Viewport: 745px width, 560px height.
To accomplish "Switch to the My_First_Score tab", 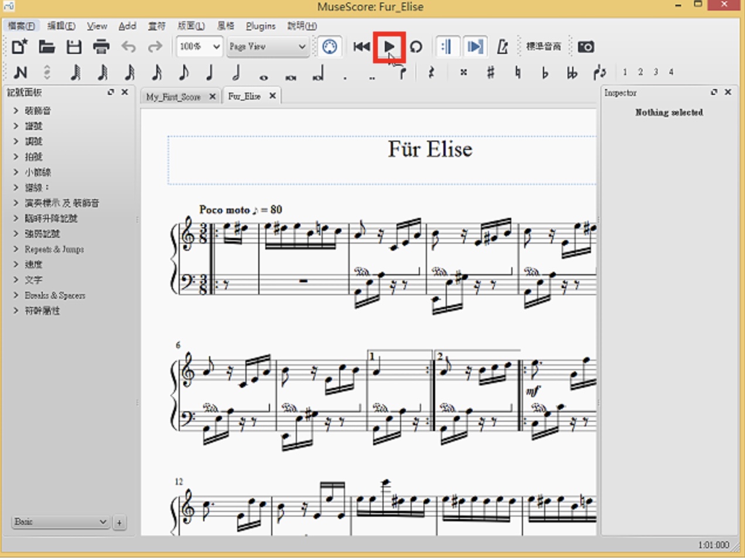I will [x=173, y=97].
